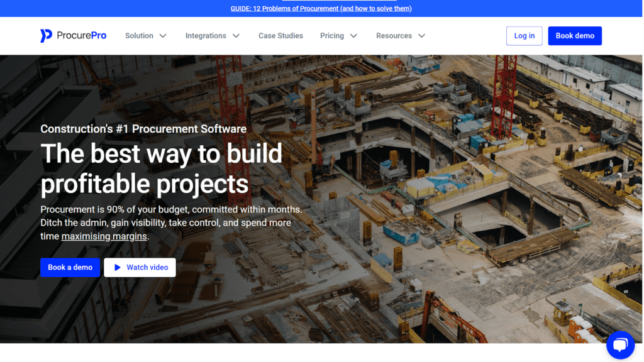Image resolution: width=644 pixels, height=362 pixels.
Task: Open the Solution dropdown
Action: pos(140,36)
